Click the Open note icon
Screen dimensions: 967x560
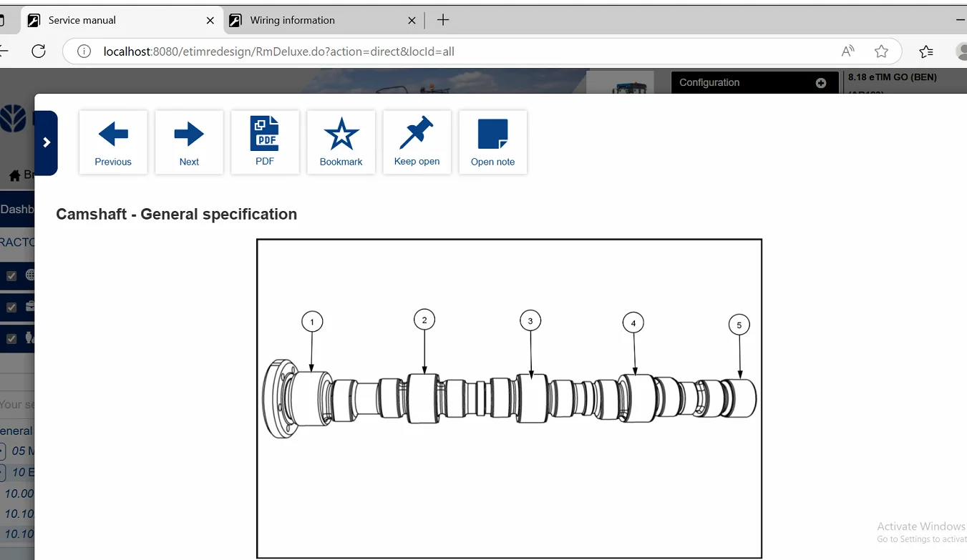click(x=492, y=142)
